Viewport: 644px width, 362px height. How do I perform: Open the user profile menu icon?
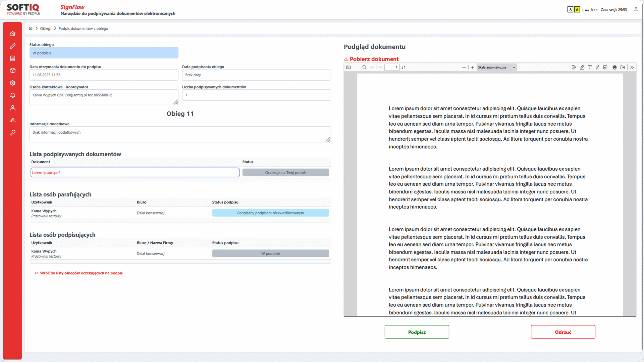[x=636, y=10]
